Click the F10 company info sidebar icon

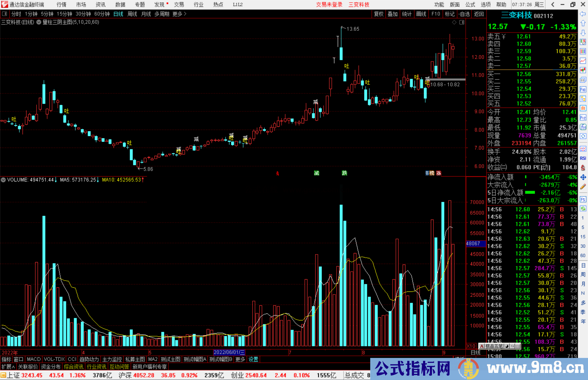583,89
